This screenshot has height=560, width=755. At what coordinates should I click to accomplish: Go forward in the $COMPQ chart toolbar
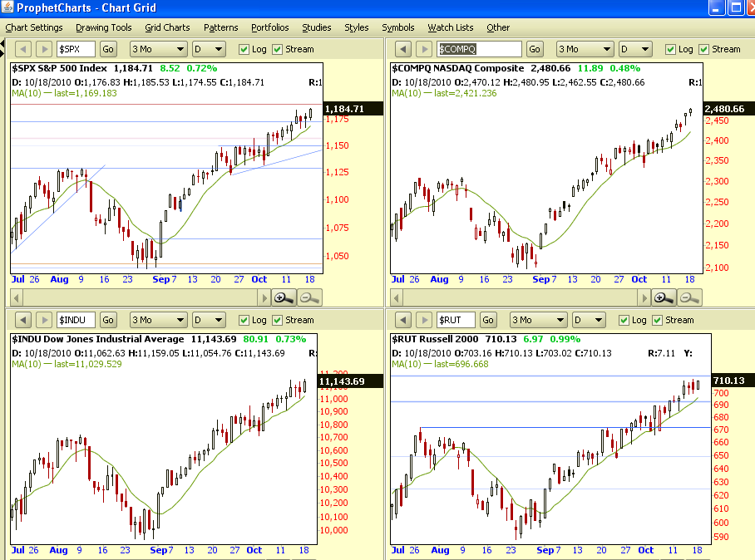click(424, 49)
